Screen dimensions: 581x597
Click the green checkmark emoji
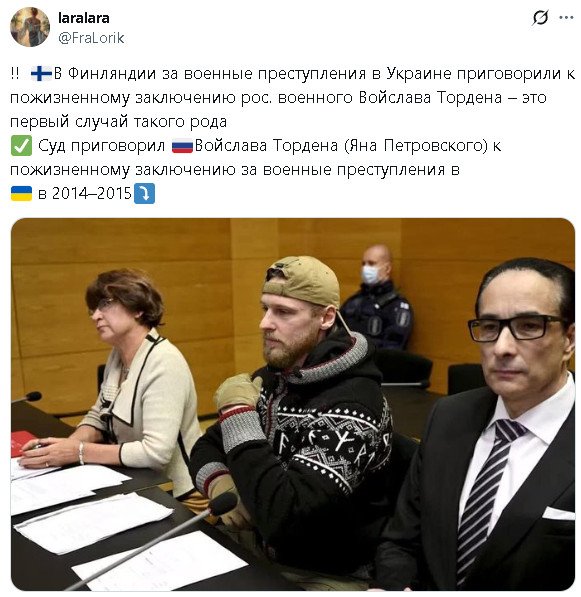click(x=21, y=145)
